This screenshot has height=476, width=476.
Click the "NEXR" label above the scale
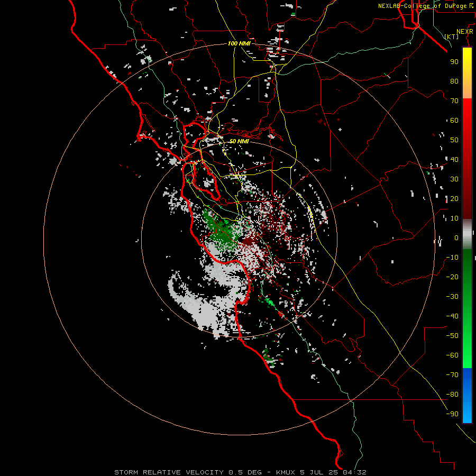tap(465, 32)
